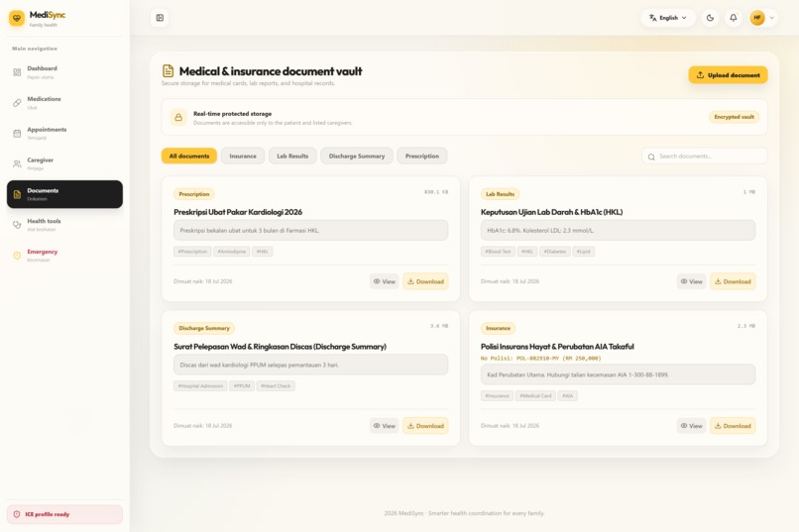Click the Health tools stethoscope icon
799x532 pixels.
pyautogui.click(x=17, y=225)
